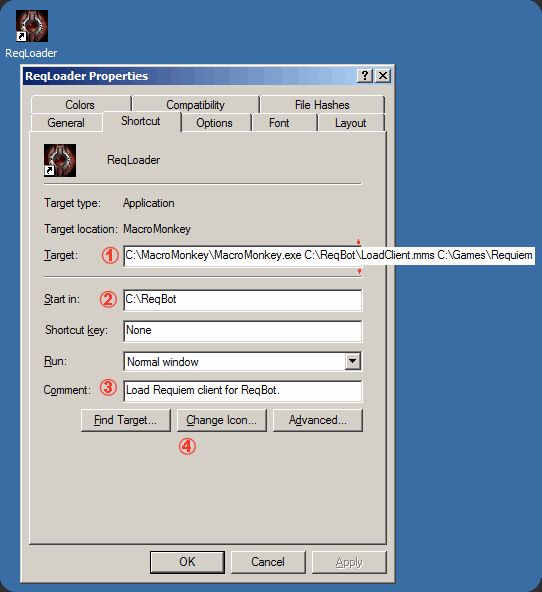Click into the Target path field
Viewport: 542px width, 592px height.
(x=329, y=256)
